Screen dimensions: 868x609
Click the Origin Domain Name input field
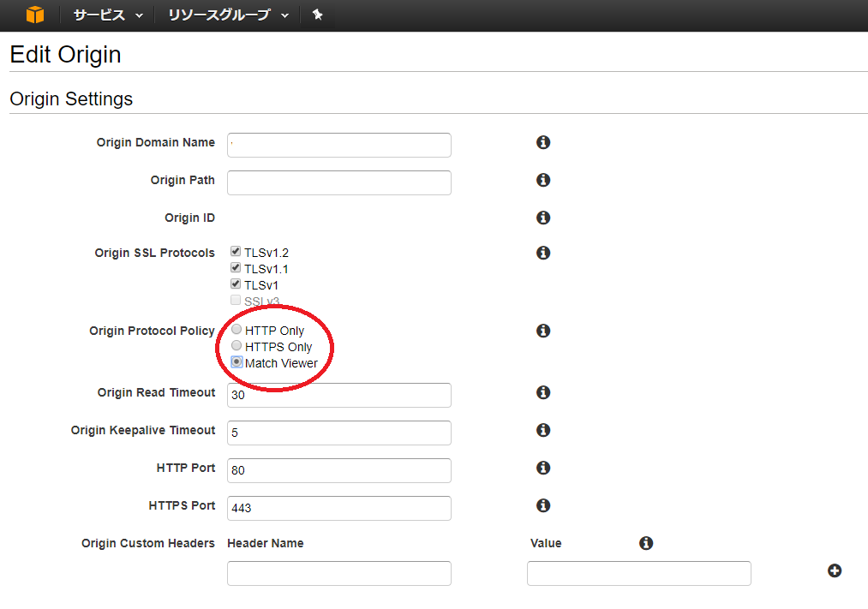tap(338, 145)
